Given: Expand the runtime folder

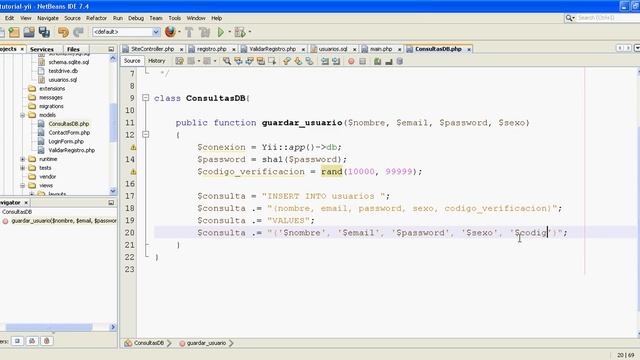Looking at the screenshot, I should coord(23,159).
